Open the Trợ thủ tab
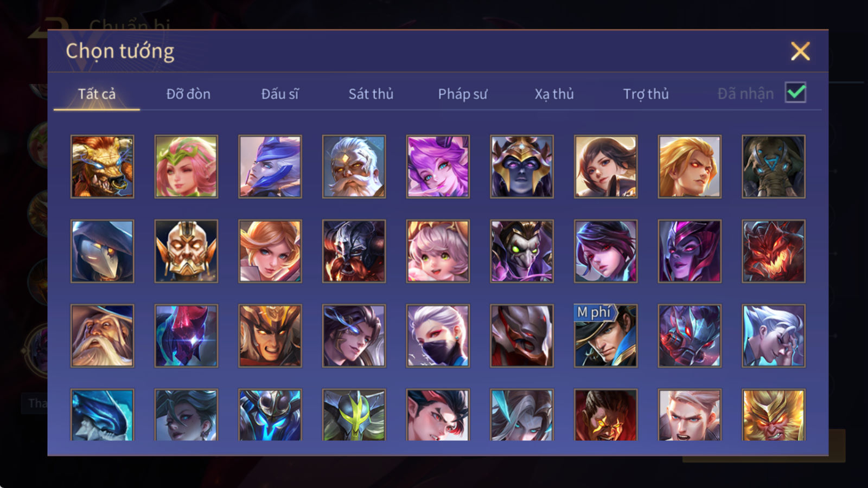Viewport: 868px width, 488px height. pos(646,94)
